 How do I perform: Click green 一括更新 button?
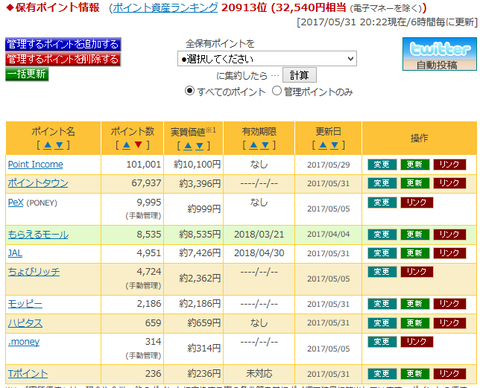[x=27, y=74]
